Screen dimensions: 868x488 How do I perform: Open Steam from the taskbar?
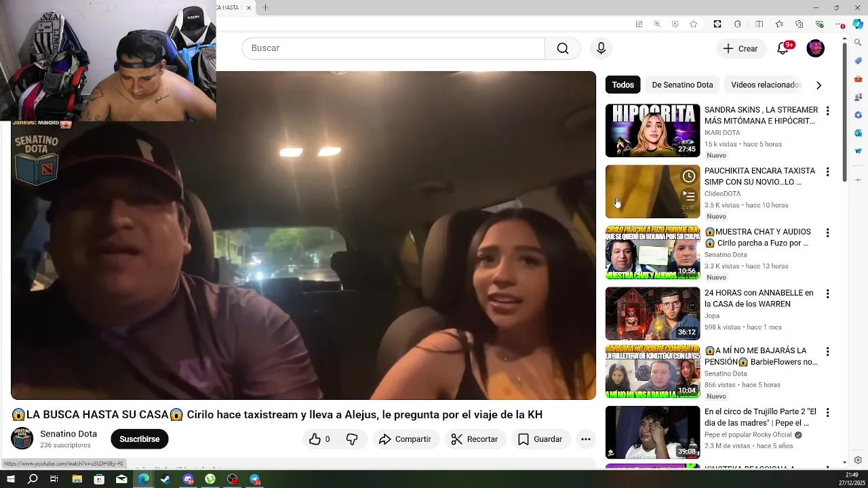click(x=165, y=479)
